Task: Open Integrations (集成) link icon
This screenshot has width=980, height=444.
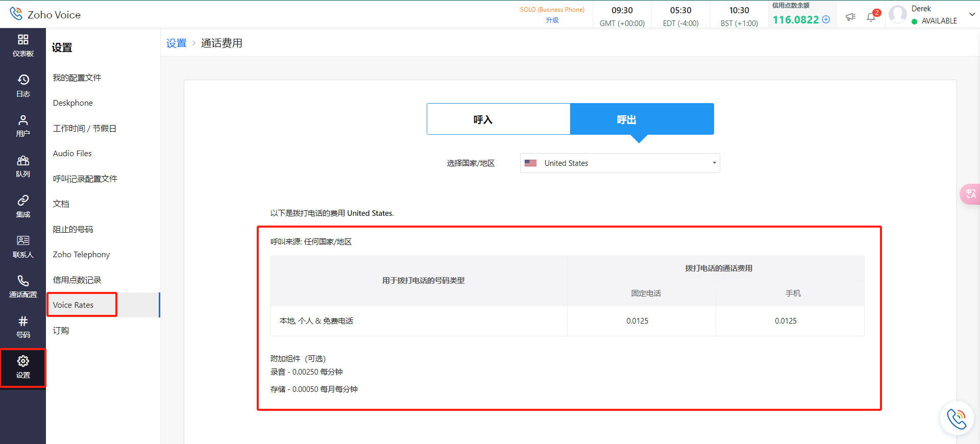Action: 23,206
